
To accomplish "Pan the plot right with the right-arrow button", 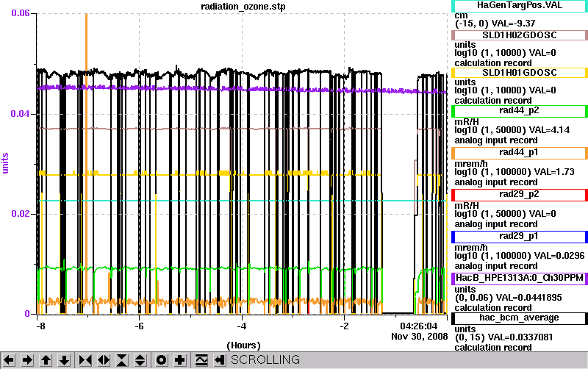I will coord(27,360).
